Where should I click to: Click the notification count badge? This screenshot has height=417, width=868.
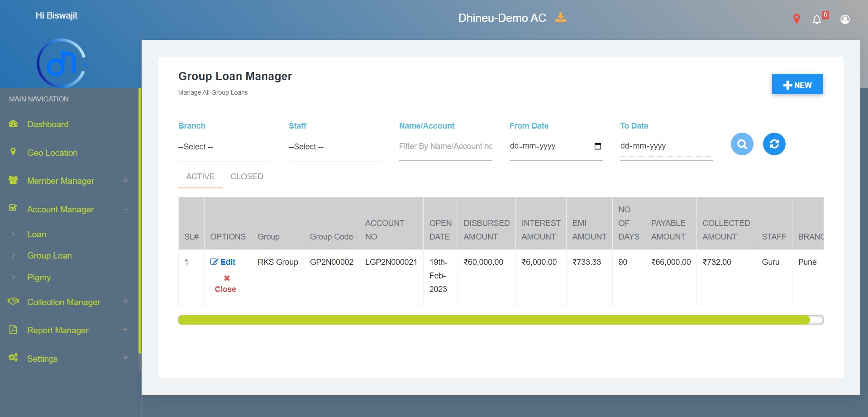(825, 15)
